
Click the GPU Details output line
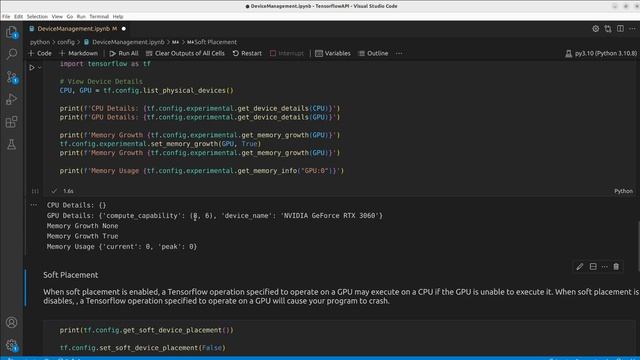(x=215, y=216)
